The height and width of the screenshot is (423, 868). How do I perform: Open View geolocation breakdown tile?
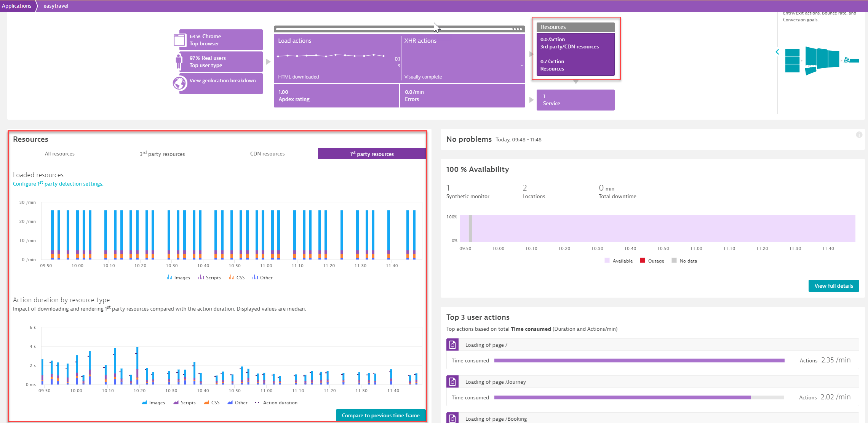[221, 83]
